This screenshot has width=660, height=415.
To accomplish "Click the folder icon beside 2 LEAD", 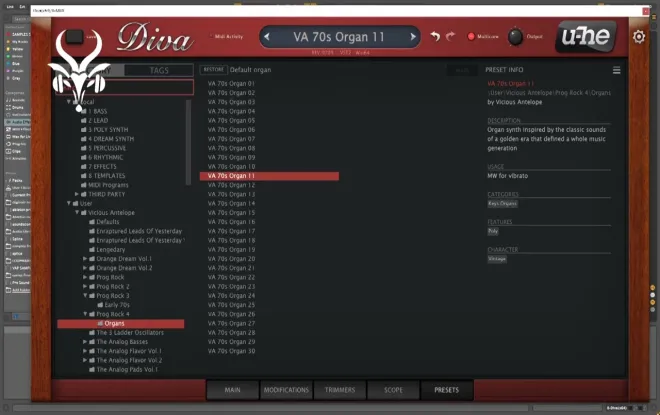I will pyautogui.click(x=83, y=120).
